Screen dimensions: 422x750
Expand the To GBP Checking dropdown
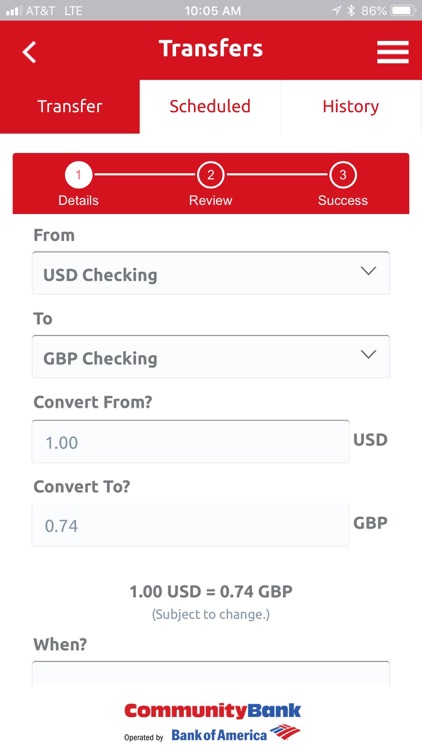(x=211, y=357)
